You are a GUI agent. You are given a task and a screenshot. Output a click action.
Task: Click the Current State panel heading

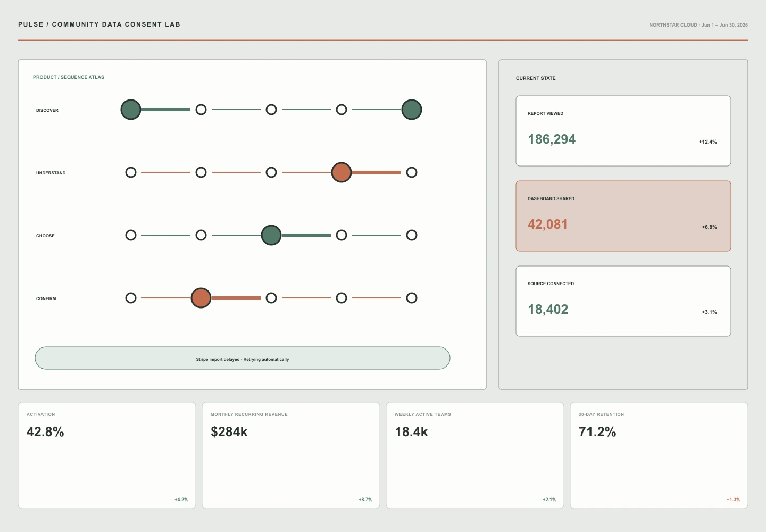coord(536,78)
